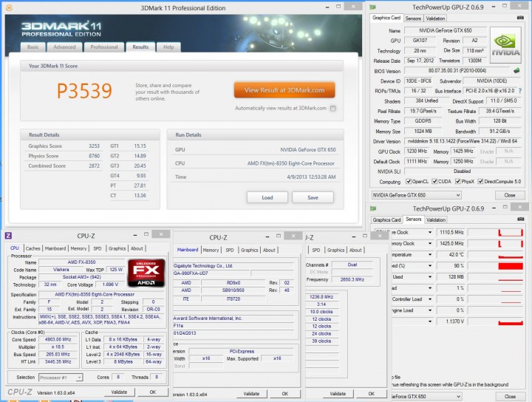Maximize the first CPU-Z window
The height and width of the screenshot is (402, 532).
click(146, 234)
